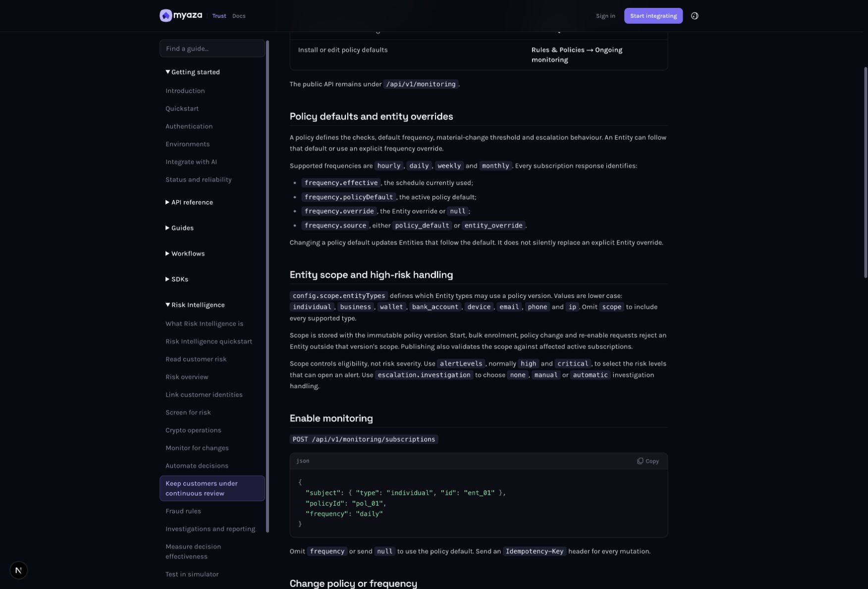Click the myaza logo icon
This screenshot has height=589, width=868.
165,16
